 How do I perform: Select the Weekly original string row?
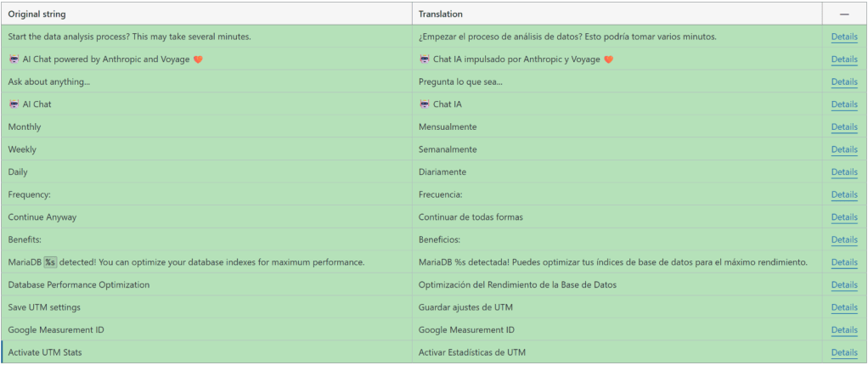point(206,149)
